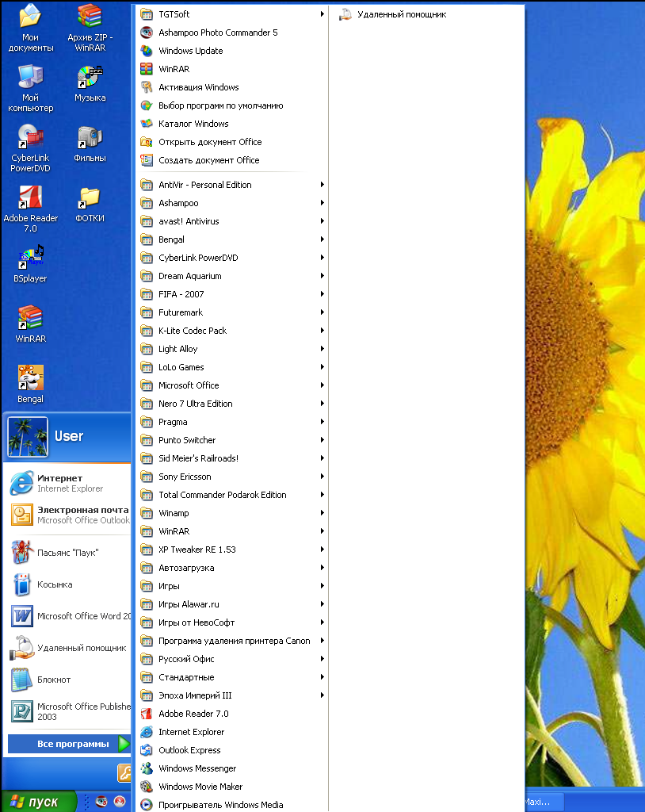
Task: Open Каталог Windows menu entry
Action: point(232,124)
